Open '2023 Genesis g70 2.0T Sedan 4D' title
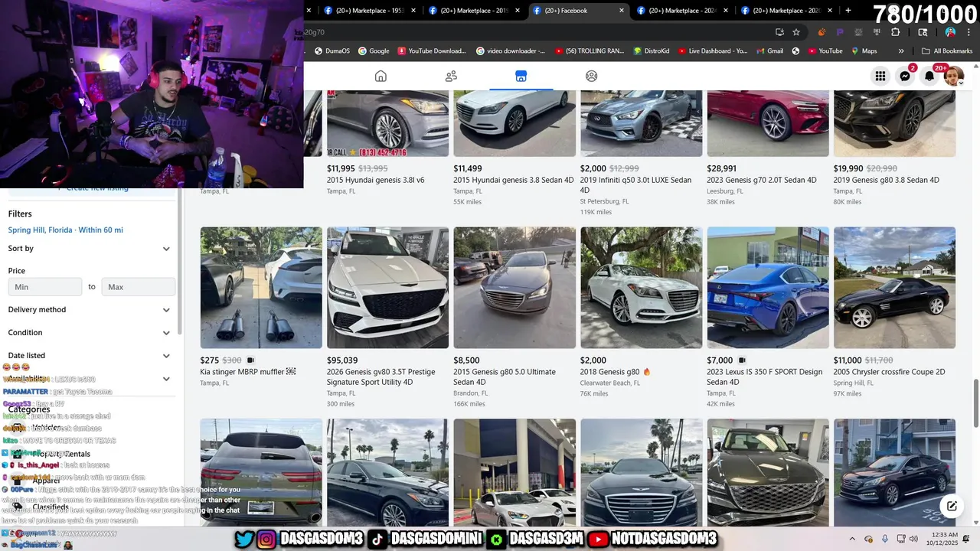The image size is (980, 551). pos(762,181)
